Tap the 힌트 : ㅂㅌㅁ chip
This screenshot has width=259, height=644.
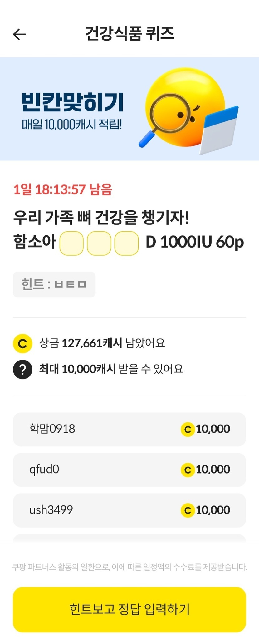(x=54, y=284)
